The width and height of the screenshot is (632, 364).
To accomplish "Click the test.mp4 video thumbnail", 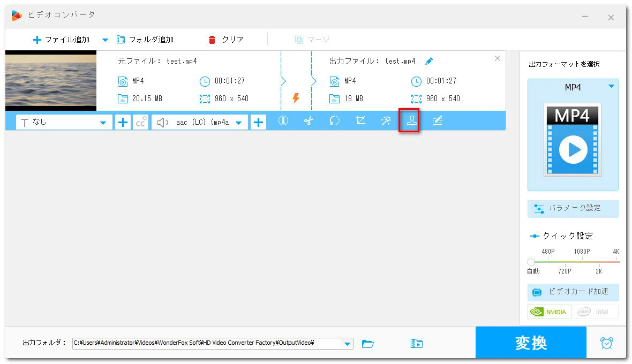I will (51, 80).
